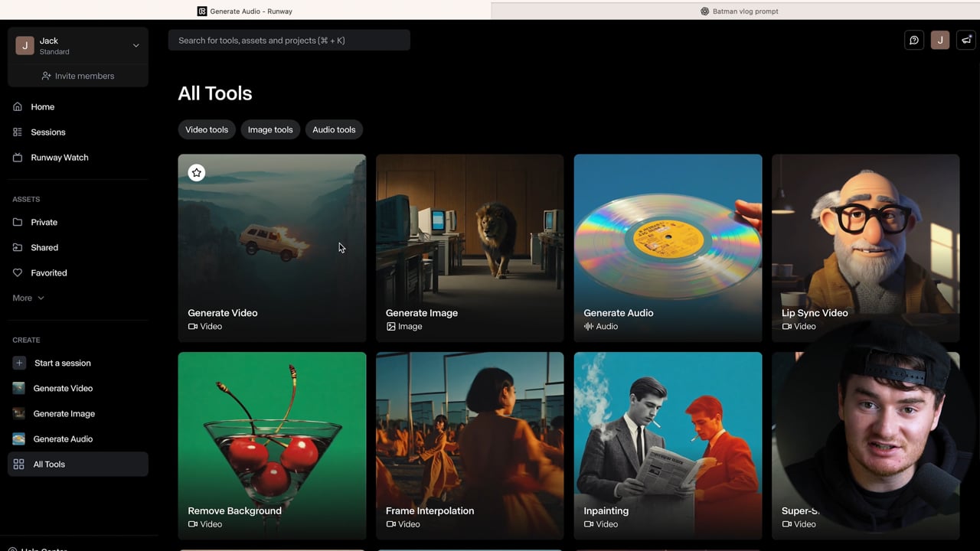Click the Runway Watch TV icon
980x551 pixels.
coord(18,158)
